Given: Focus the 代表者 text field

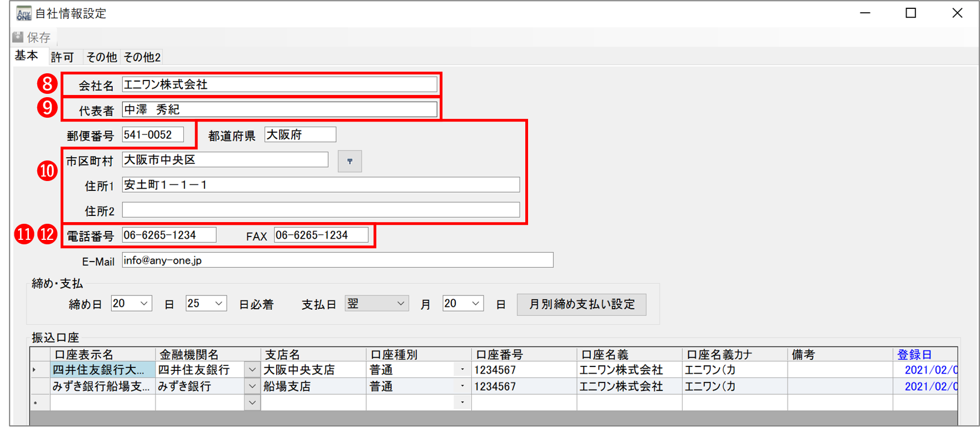Looking at the screenshot, I should click(x=279, y=109).
